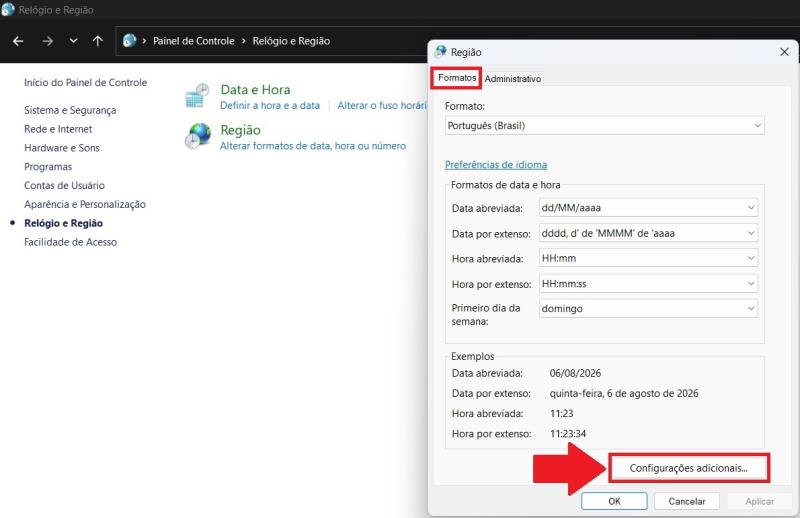Open Hardware e Sons category
The height and width of the screenshot is (518, 800).
click(x=62, y=148)
